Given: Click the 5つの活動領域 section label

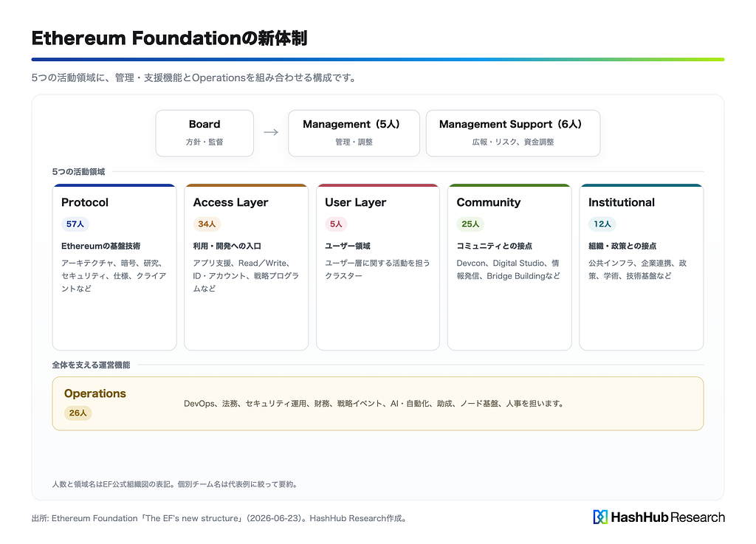Looking at the screenshot, I should click(78, 172).
